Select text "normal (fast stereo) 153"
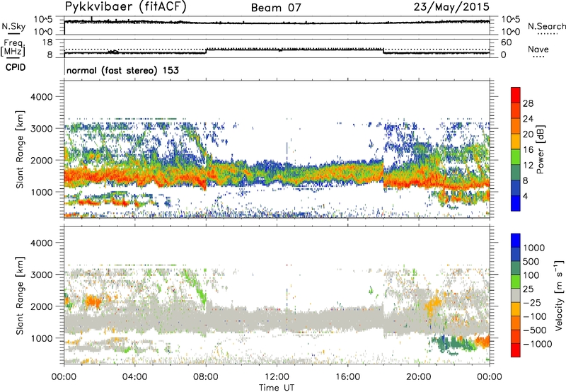This screenshot has width=566, height=392. pos(122,70)
